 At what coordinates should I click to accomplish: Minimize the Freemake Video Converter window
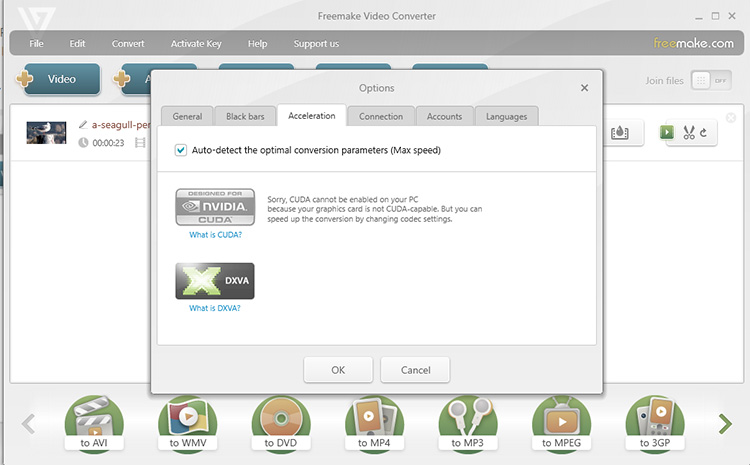pos(699,16)
